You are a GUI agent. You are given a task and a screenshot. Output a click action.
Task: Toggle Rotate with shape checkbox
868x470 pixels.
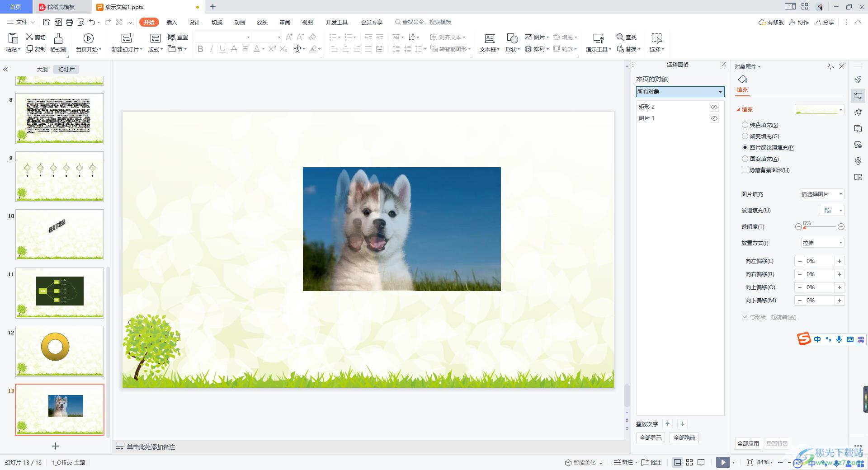pyautogui.click(x=745, y=317)
